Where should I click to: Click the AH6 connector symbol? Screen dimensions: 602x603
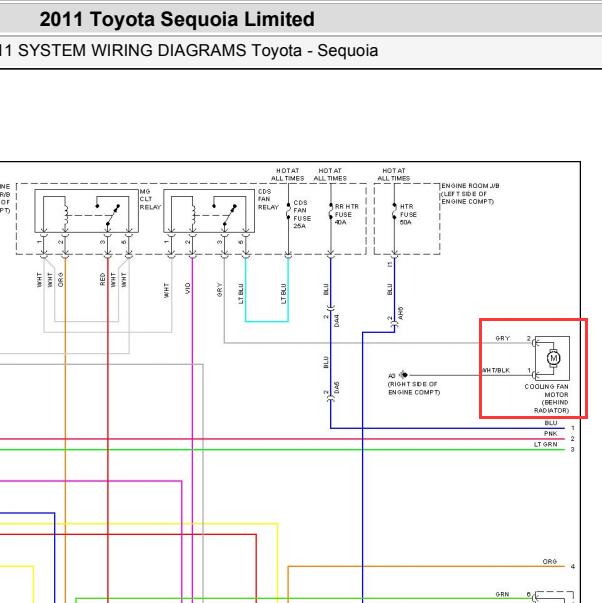[394, 325]
